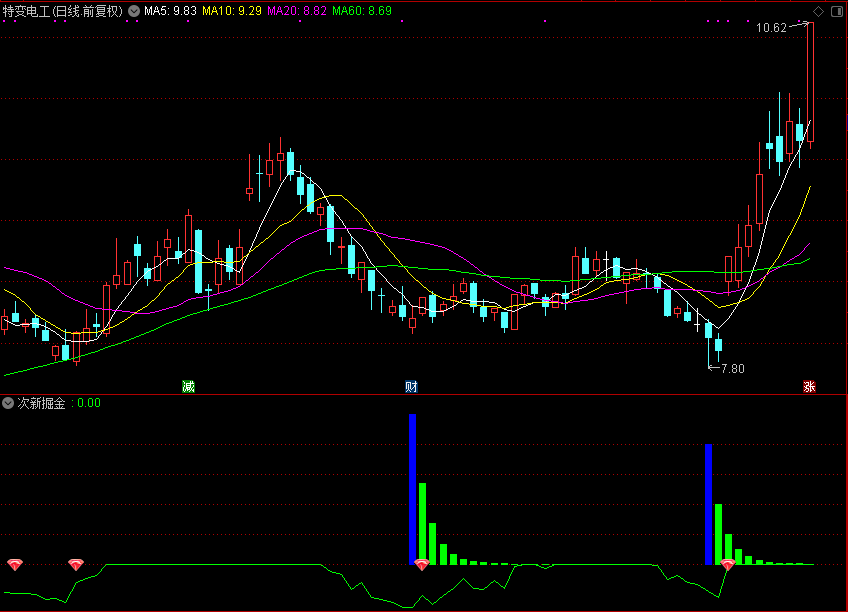Click the diamond icon at top right

tap(818, 11)
